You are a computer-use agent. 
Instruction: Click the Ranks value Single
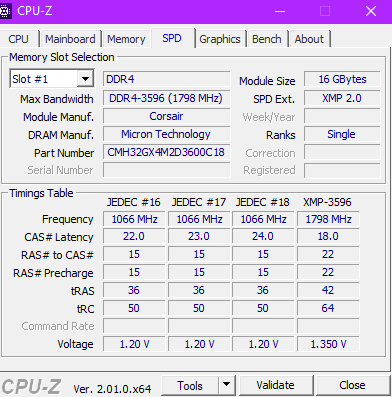tap(342, 134)
